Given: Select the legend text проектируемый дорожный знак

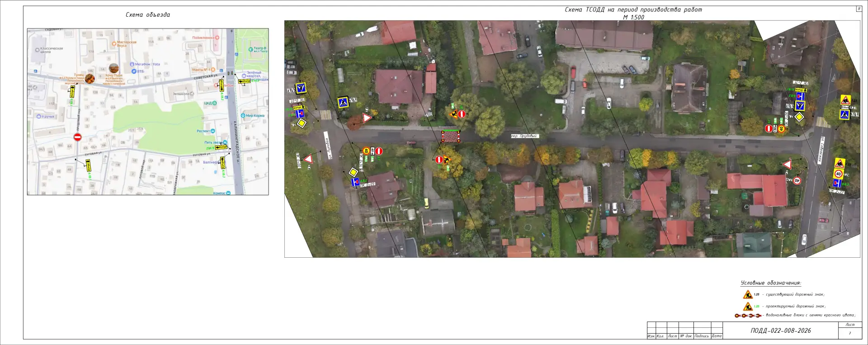Looking at the screenshot, I should coord(796,307).
